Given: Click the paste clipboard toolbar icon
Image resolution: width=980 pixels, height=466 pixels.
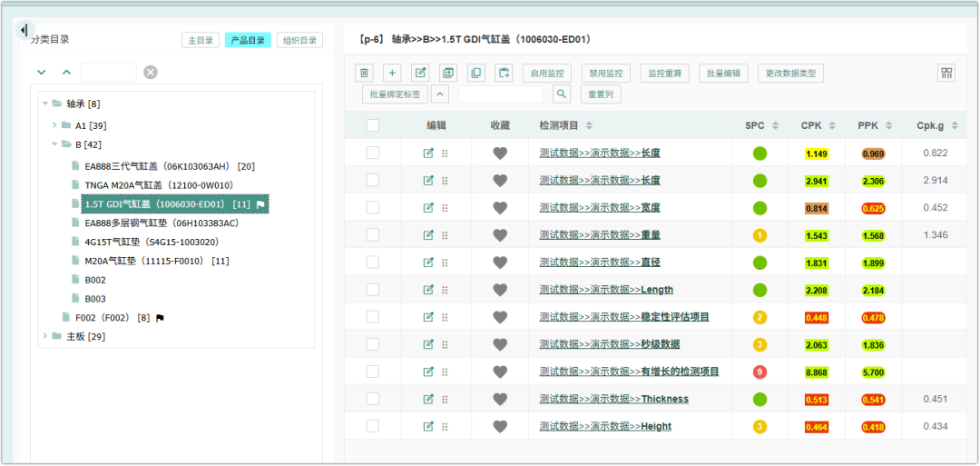Looking at the screenshot, I should coord(504,74).
